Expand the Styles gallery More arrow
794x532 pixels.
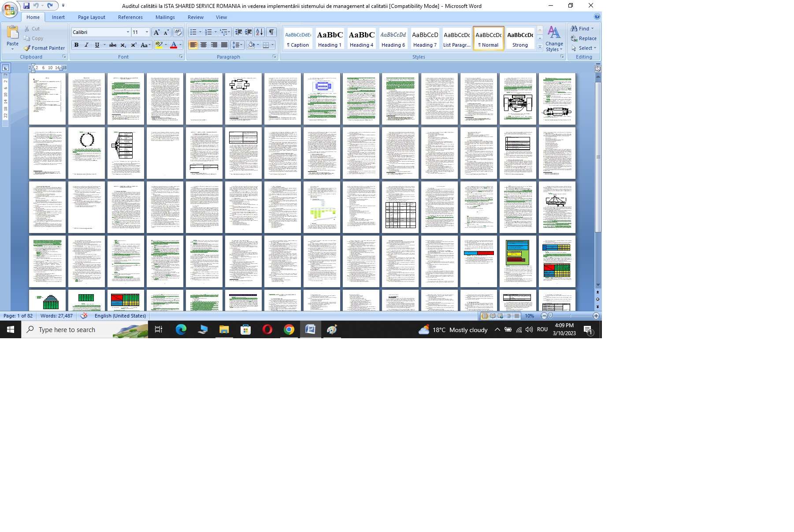coord(540,47)
